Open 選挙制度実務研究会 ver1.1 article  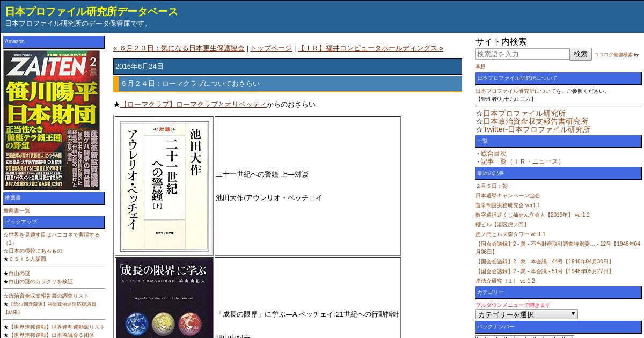click(508, 205)
